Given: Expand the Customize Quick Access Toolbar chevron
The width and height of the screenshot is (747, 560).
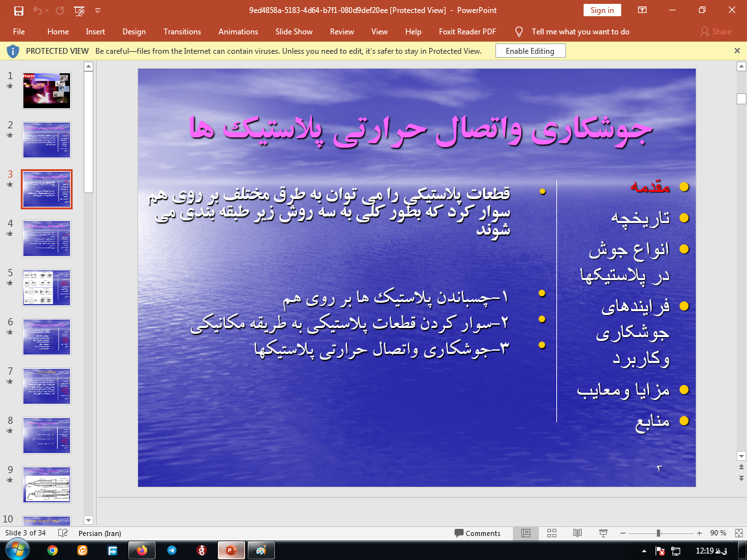Looking at the screenshot, I should 98,11.
